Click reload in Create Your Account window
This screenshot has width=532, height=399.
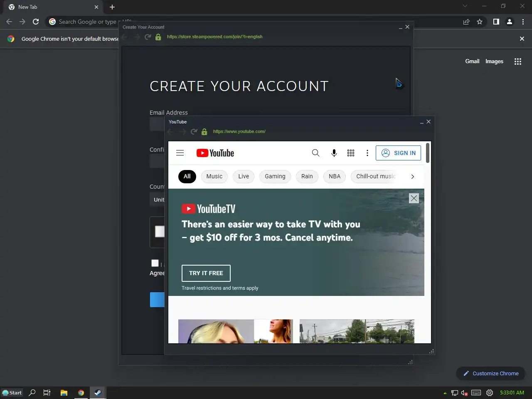(x=148, y=37)
